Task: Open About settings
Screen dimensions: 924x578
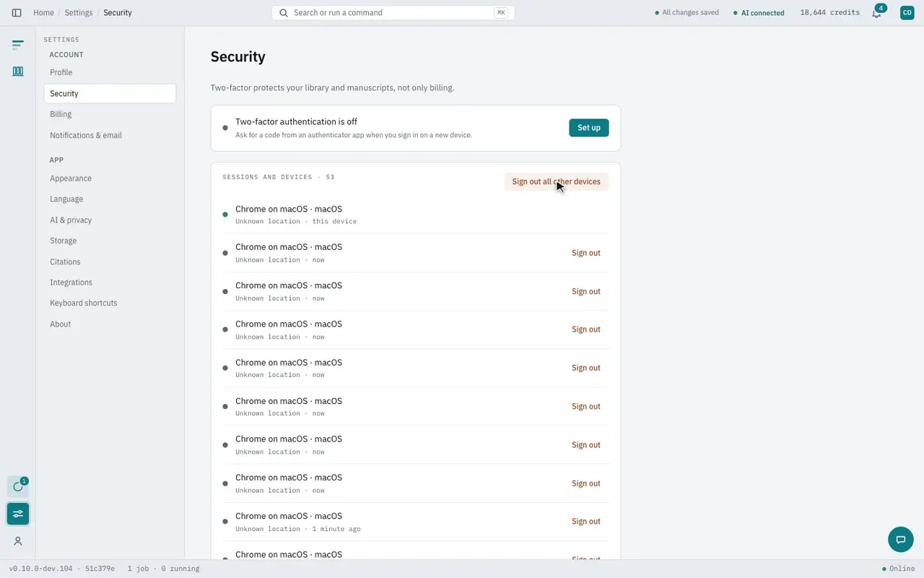Action: 110,324
